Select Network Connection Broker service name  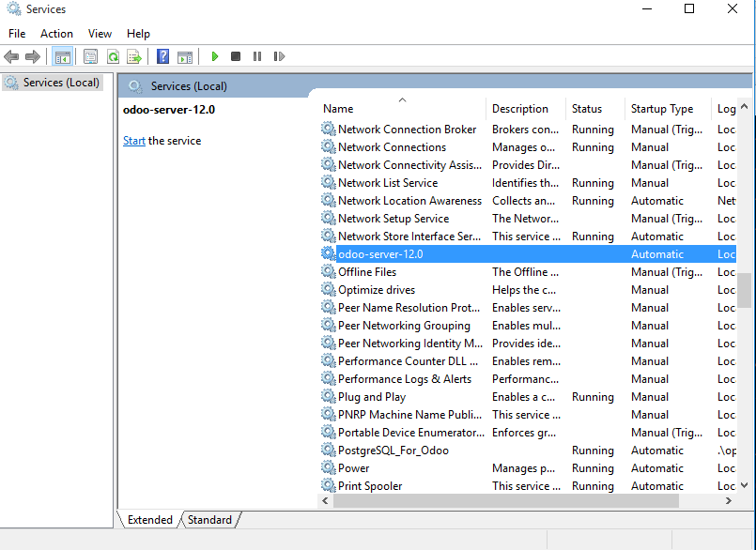407,130
